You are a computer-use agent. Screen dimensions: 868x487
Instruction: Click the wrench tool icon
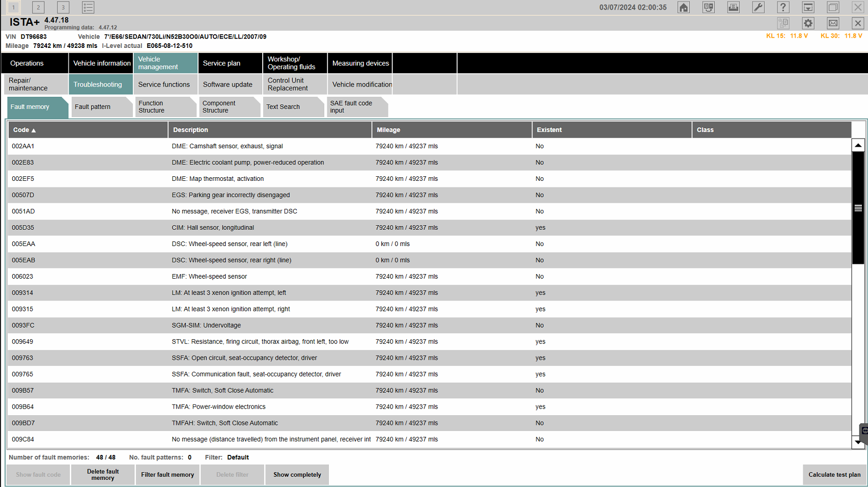click(x=758, y=8)
